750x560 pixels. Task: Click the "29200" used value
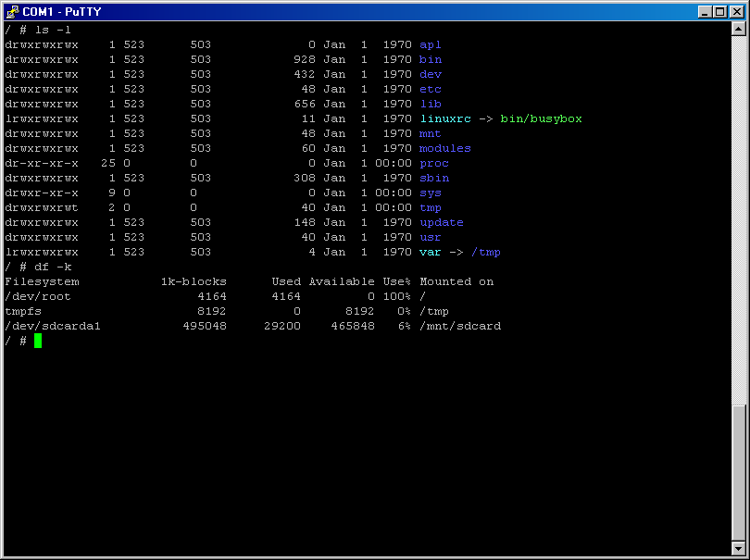282,326
